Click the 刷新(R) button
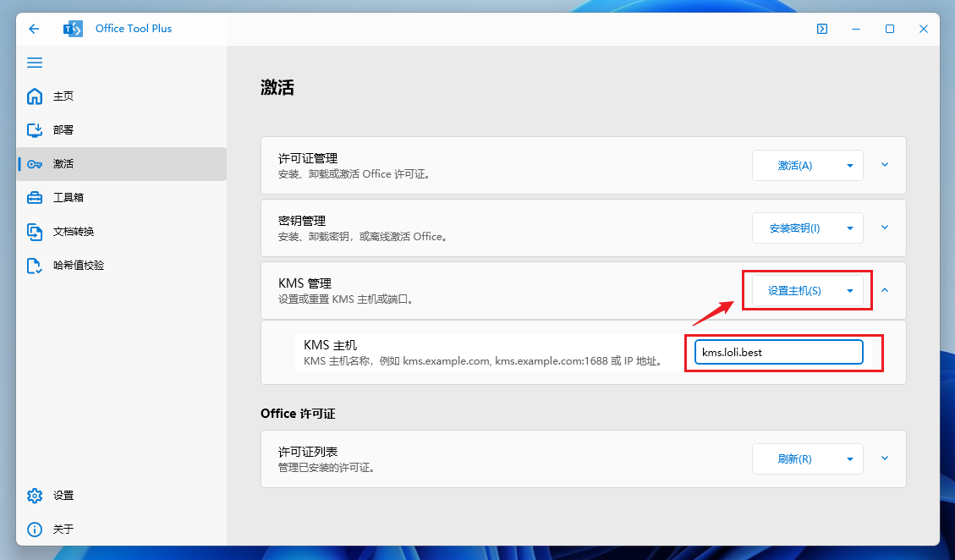 (795, 458)
